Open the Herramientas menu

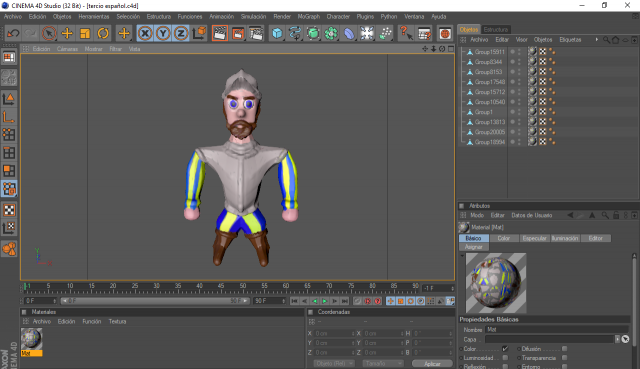click(94, 16)
